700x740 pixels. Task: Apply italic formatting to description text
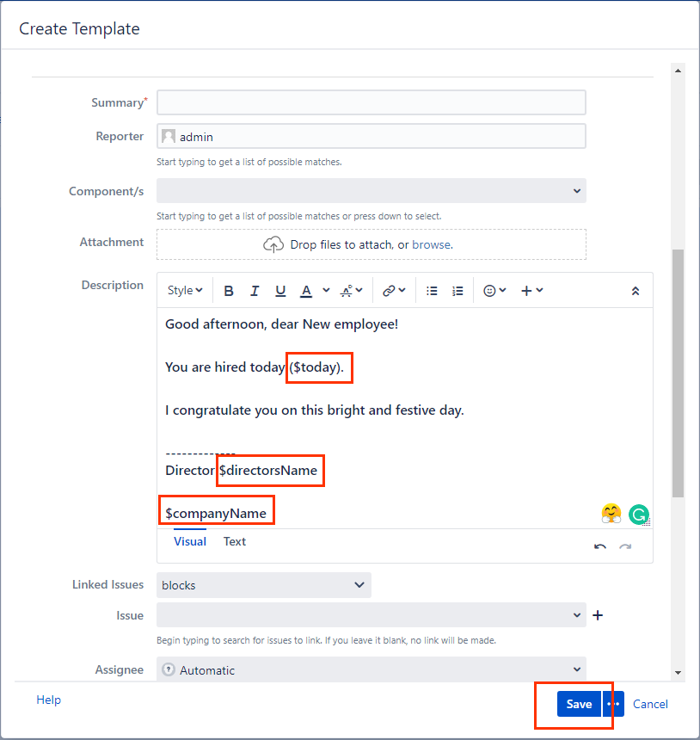255,291
